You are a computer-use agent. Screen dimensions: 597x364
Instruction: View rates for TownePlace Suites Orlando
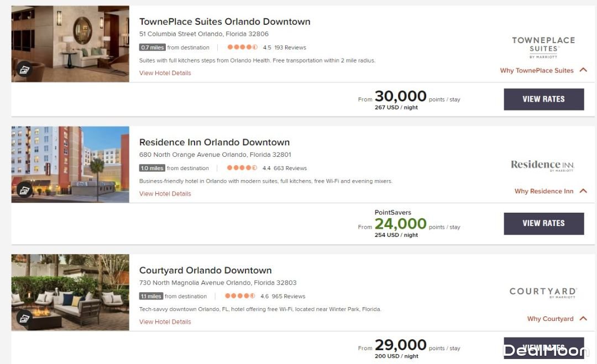tap(543, 99)
